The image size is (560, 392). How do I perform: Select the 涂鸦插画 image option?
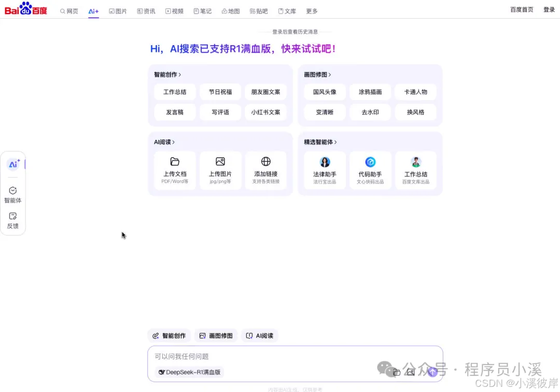pos(370,92)
